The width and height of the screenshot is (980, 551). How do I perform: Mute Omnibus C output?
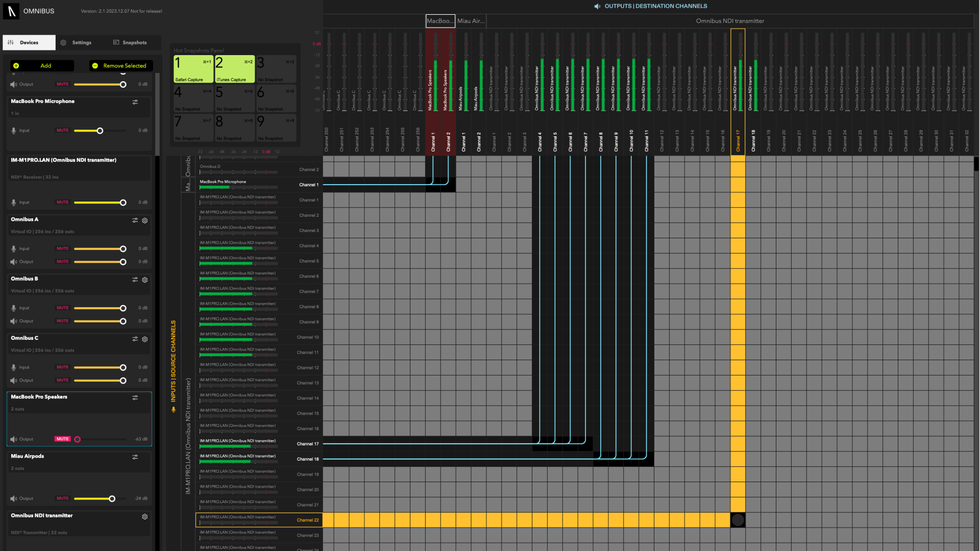(63, 380)
